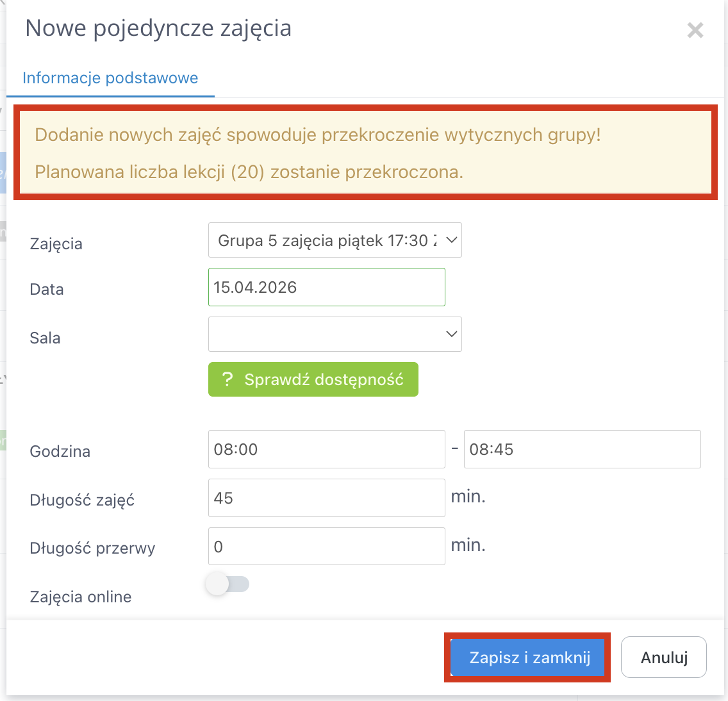Click the planned lesson count (20) warning line
Image resolution: width=728 pixels, height=701 pixels.
[249, 172]
